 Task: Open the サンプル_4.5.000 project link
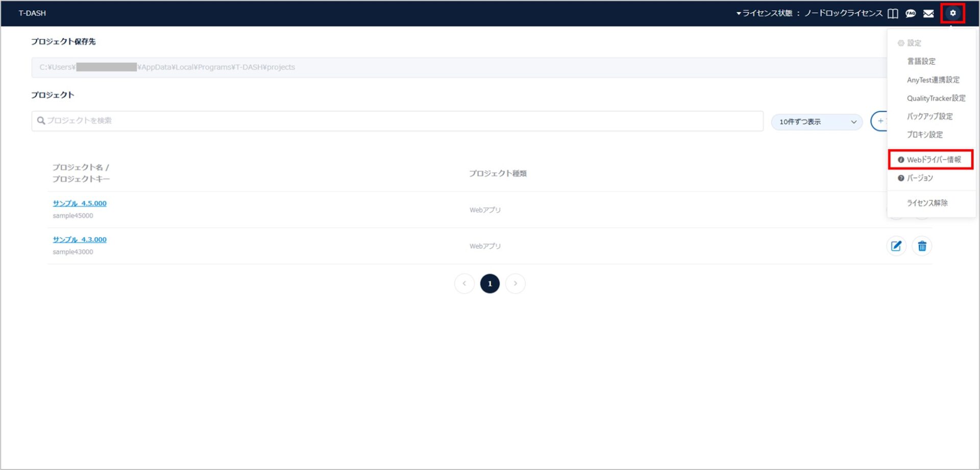[80, 203]
